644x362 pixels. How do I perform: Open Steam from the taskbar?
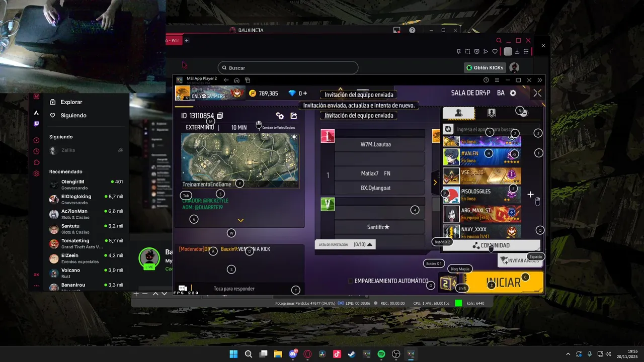[352, 354]
